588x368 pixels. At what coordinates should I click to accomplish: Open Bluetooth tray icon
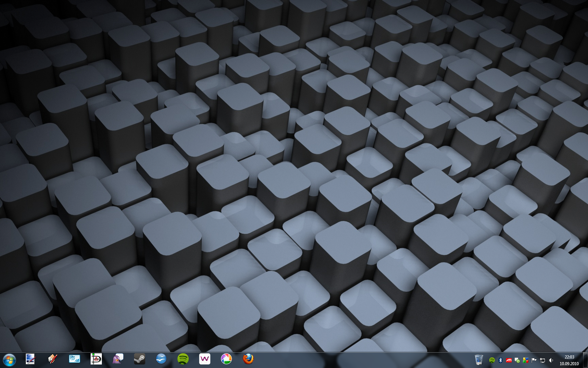click(x=500, y=360)
